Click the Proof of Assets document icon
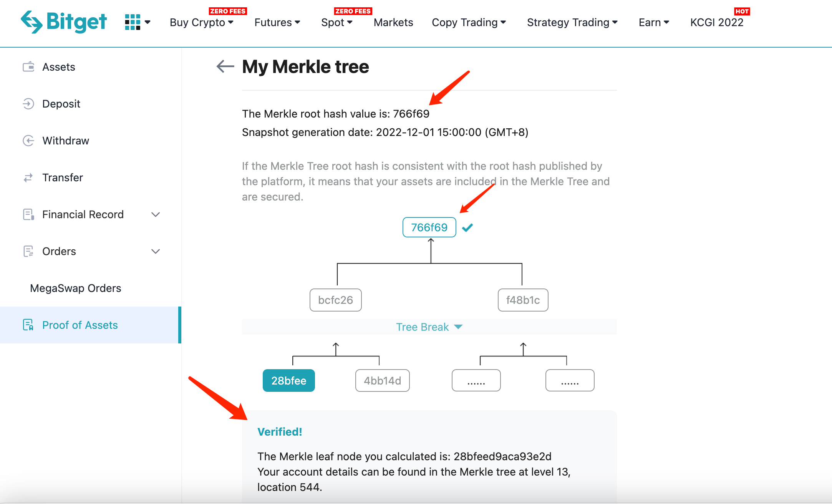832x504 pixels. (x=28, y=325)
